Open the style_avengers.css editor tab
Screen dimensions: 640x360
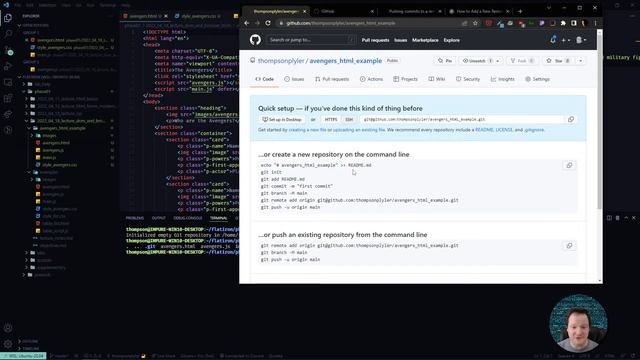click(197, 16)
